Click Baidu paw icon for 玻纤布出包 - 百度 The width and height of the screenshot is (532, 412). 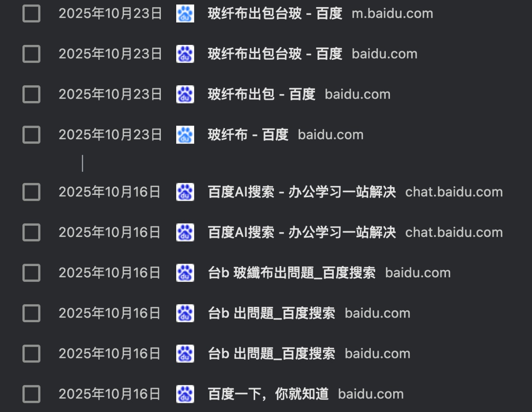185,94
